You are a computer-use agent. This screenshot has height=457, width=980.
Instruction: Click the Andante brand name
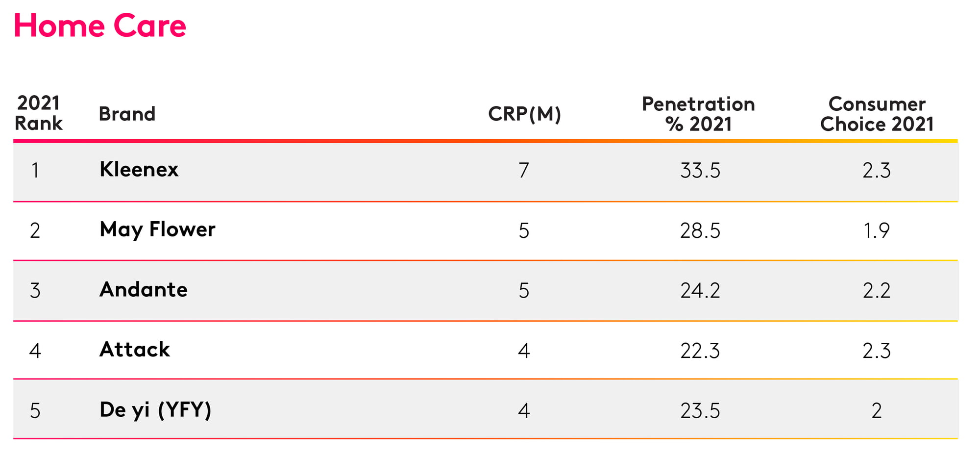pyautogui.click(x=143, y=289)
